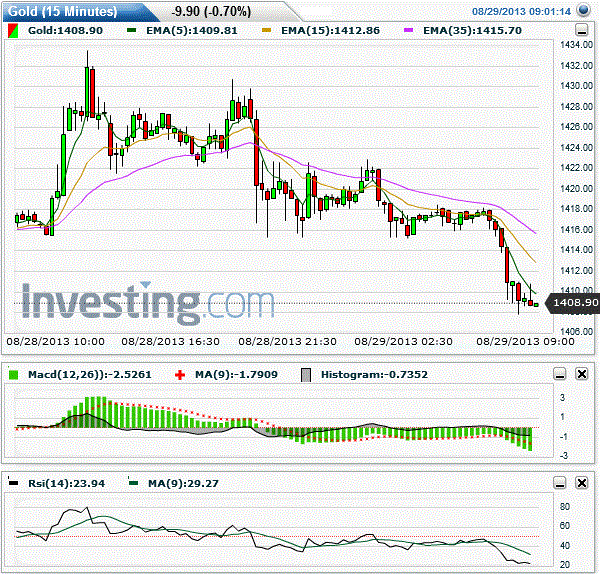Minimize the RSI indicator panel
The width and height of the screenshot is (600, 574).
[x=560, y=483]
